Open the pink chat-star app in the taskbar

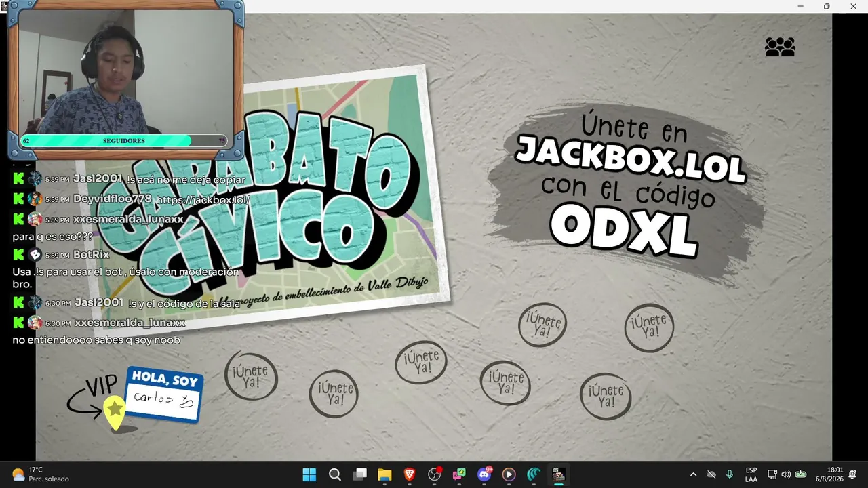(460, 474)
